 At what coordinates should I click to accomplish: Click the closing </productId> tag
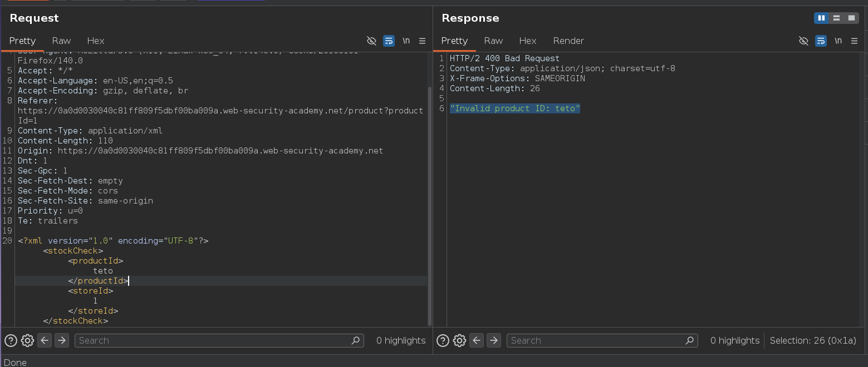[x=98, y=281]
